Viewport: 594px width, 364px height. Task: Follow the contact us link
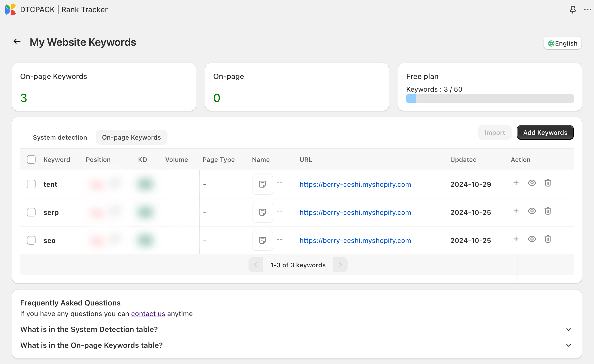click(148, 314)
